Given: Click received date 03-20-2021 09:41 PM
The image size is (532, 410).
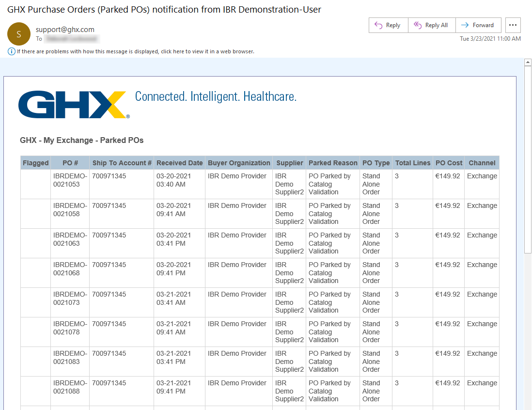Looking at the screenshot, I should [x=174, y=269].
